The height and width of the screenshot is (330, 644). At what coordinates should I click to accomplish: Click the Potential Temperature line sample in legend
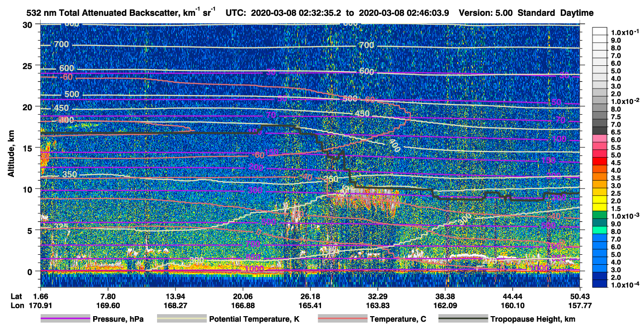point(181,319)
